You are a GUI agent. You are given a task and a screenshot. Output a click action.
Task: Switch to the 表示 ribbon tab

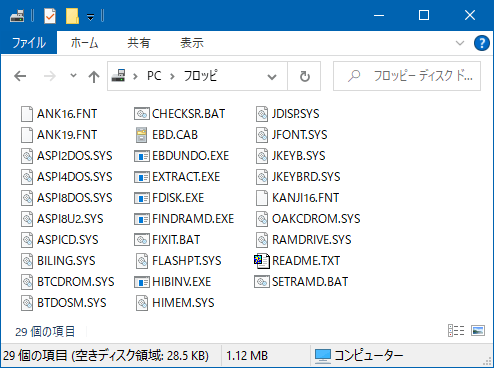click(x=192, y=43)
